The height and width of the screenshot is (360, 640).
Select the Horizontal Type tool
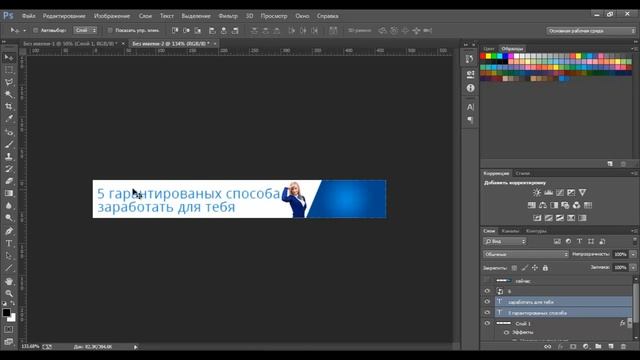point(9,243)
